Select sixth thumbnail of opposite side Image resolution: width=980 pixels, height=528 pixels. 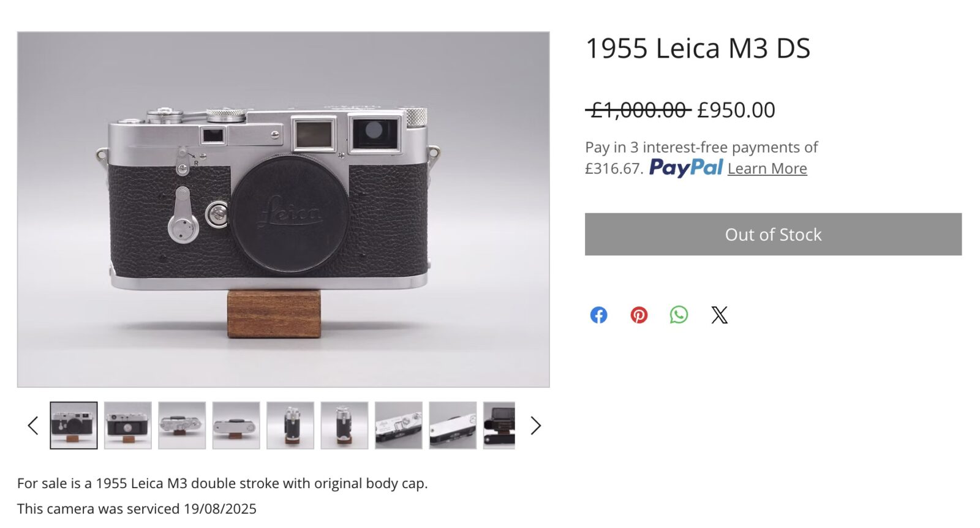tap(344, 426)
